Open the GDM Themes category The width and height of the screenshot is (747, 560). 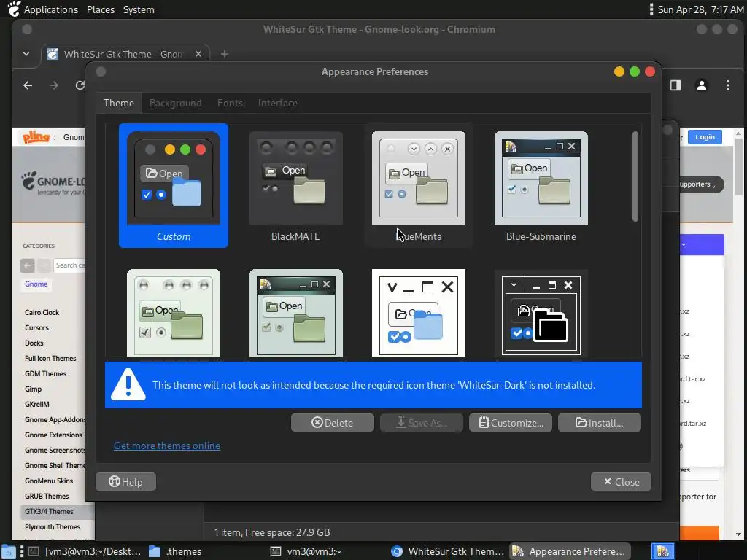(46, 374)
